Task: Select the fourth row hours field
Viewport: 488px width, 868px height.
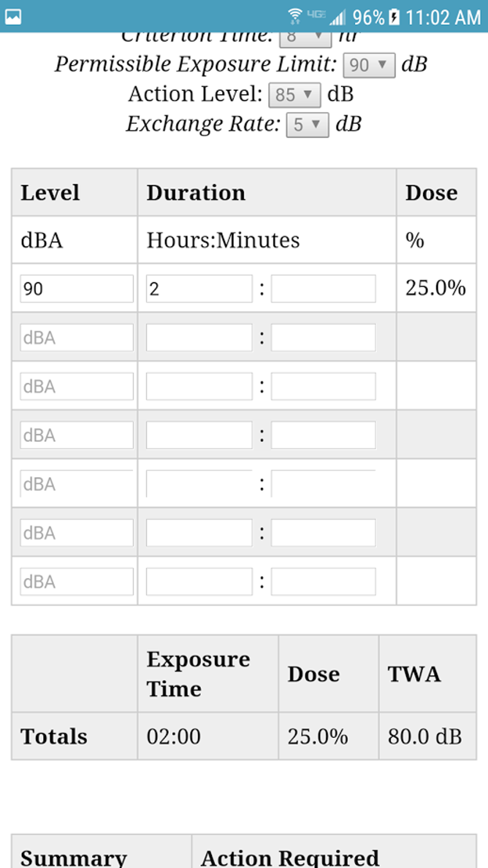Action: click(199, 435)
